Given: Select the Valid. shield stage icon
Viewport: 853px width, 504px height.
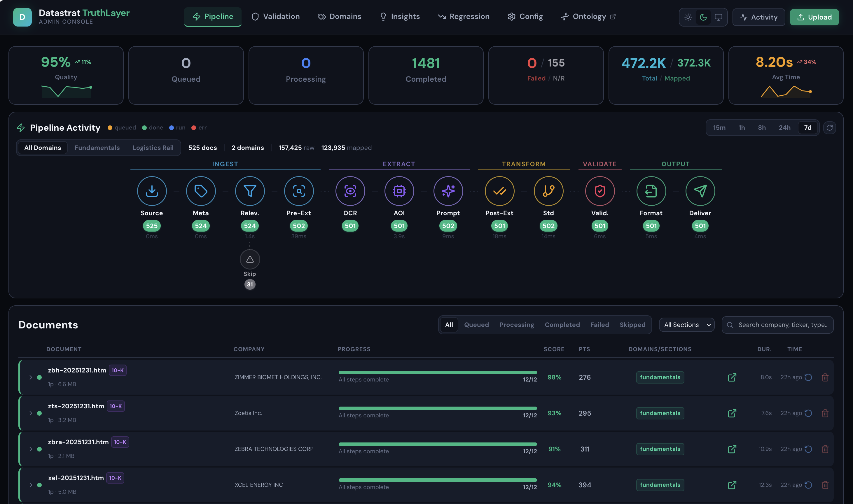Looking at the screenshot, I should (599, 191).
